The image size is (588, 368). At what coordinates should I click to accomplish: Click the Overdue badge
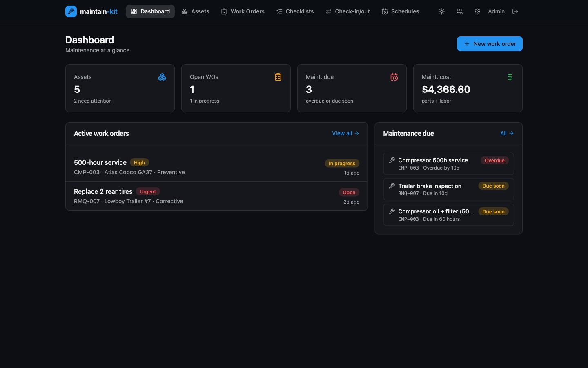pyautogui.click(x=494, y=160)
